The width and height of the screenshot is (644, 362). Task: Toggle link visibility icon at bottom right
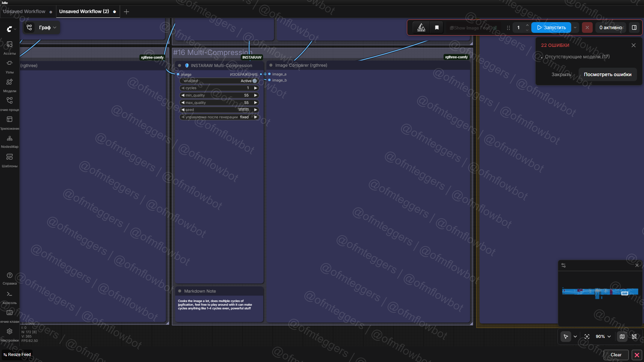coord(634,337)
